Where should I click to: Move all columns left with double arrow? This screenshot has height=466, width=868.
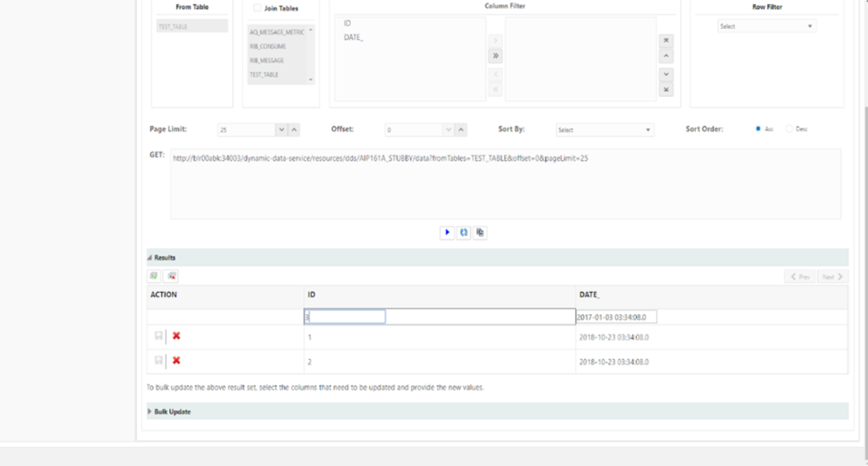(x=495, y=89)
